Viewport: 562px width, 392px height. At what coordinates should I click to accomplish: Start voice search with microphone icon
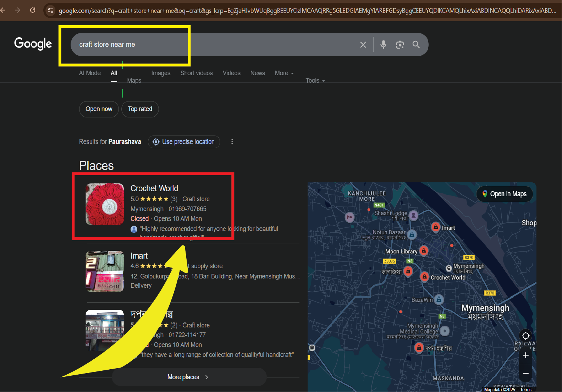[x=383, y=45]
